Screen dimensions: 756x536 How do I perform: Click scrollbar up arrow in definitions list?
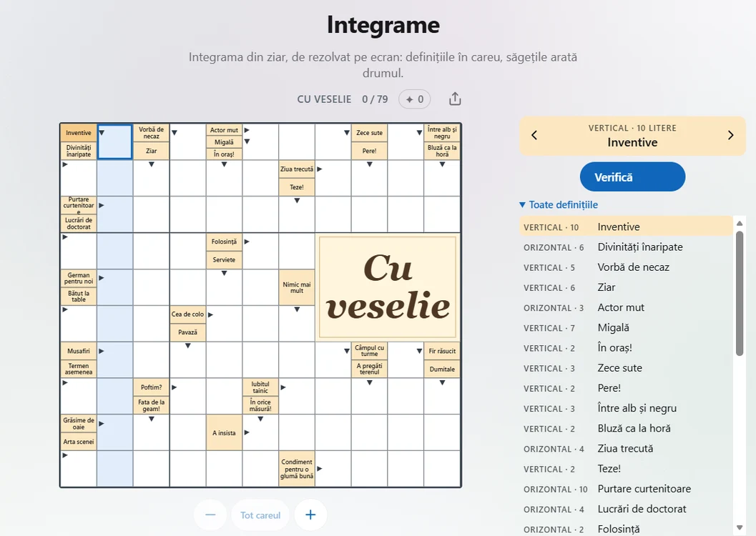pos(740,224)
